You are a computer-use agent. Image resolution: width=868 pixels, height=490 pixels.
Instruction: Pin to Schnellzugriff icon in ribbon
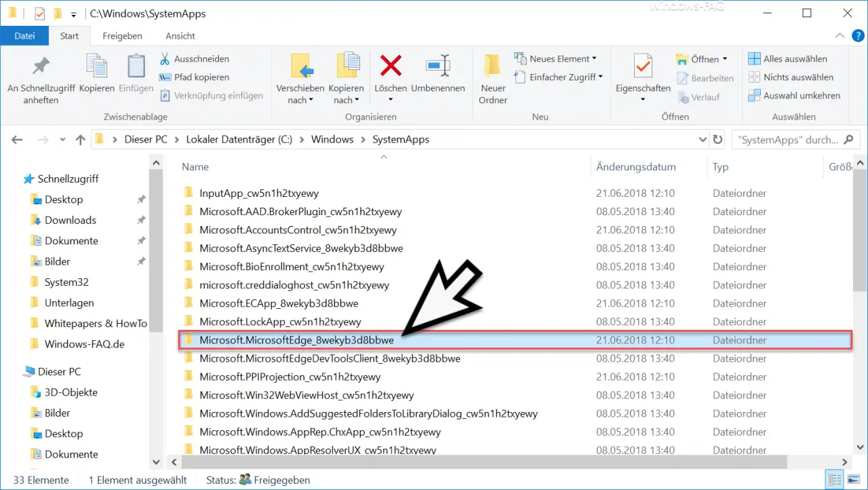coord(41,67)
